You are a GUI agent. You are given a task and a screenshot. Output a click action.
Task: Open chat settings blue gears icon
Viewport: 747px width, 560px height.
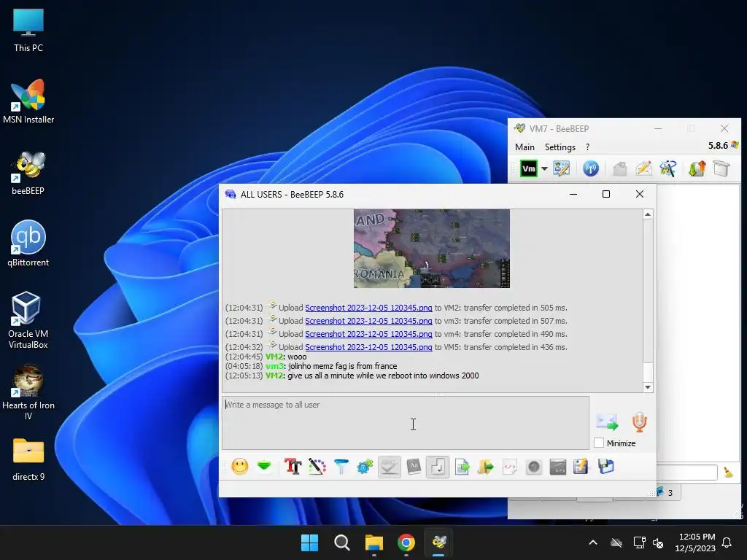point(365,467)
